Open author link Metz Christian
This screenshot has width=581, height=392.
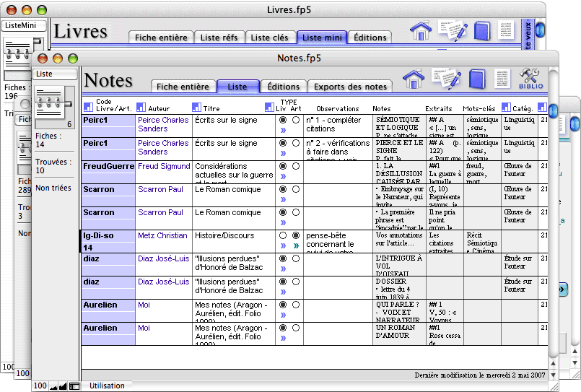pyautogui.click(x=162, y=235)
